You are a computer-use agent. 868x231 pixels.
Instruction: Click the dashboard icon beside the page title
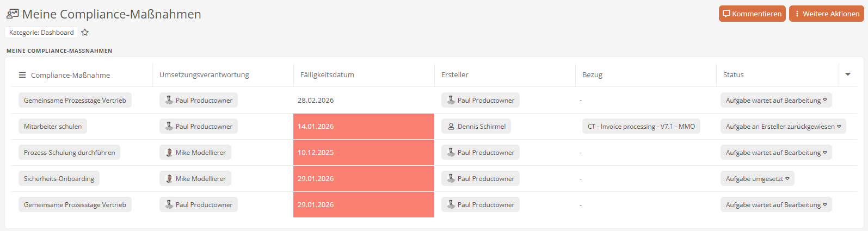(x=13, y=14)
